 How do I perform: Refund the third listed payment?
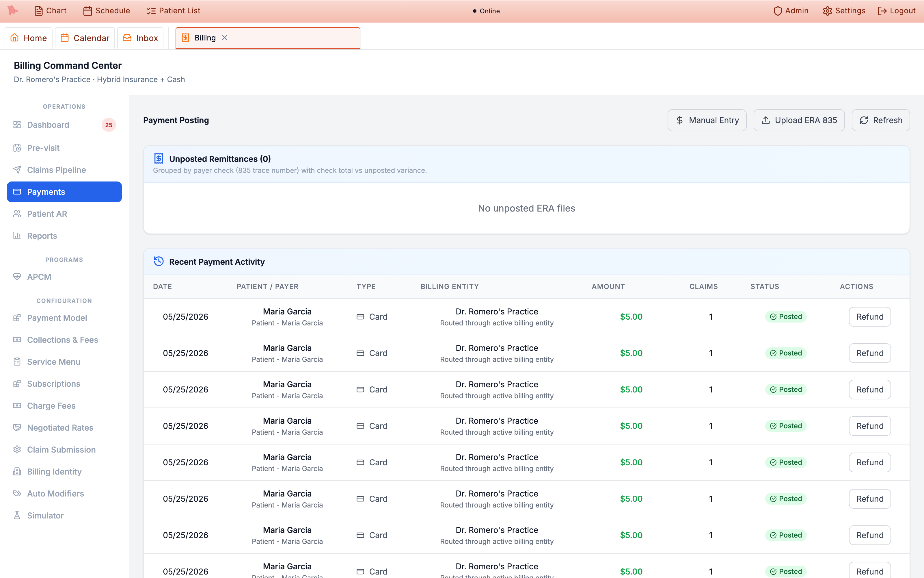(x=870, y=390)
